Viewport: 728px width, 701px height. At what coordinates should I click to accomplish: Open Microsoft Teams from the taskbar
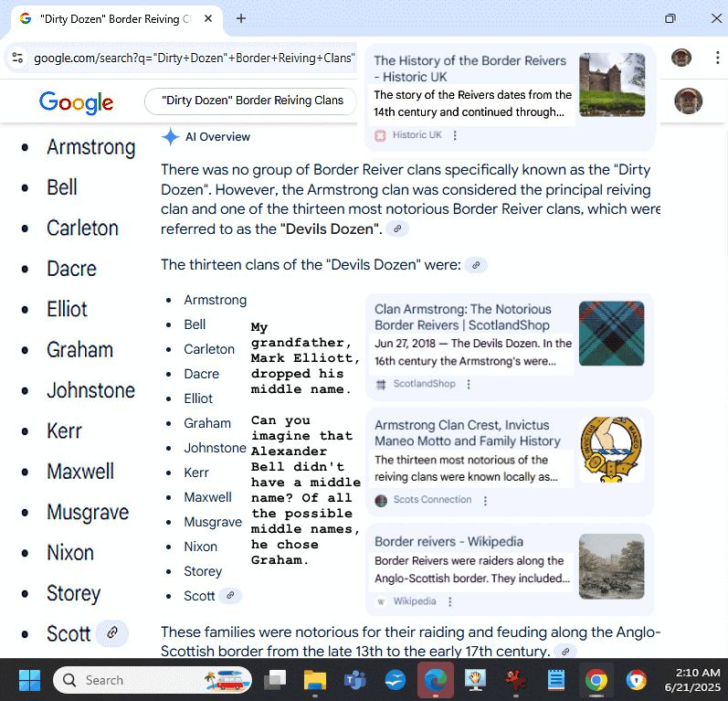click(354, 680)
